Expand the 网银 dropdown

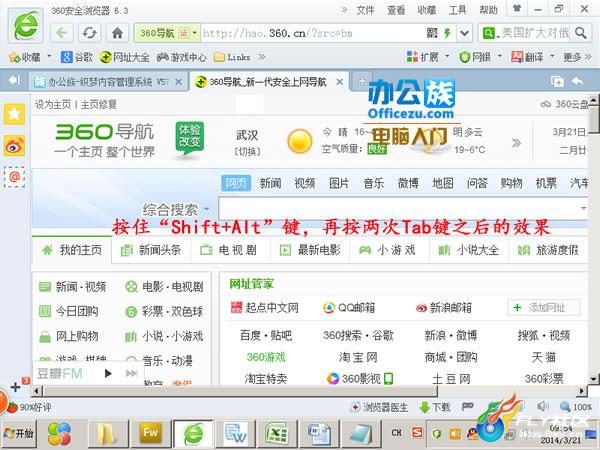pos(499,57)
